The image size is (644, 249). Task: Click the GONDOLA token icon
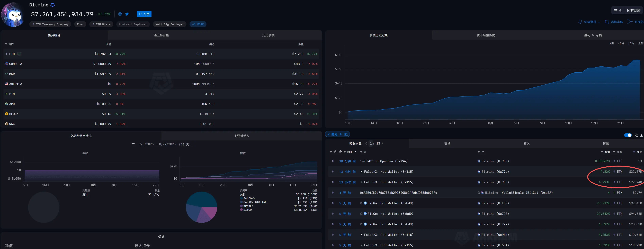[6, 64]
